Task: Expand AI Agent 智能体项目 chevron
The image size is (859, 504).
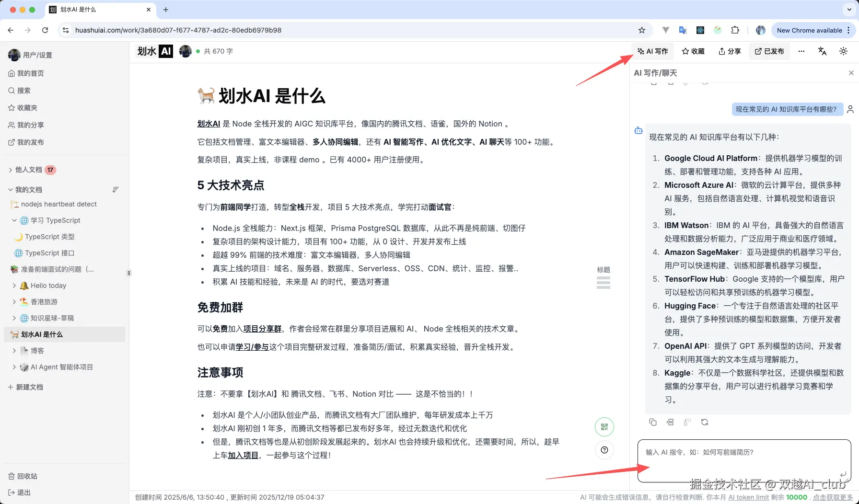Action: click(14, 367)
